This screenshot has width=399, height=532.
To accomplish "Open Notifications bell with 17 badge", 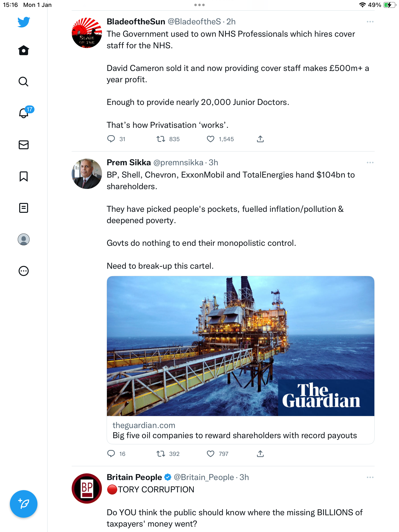I will [24, 113].
